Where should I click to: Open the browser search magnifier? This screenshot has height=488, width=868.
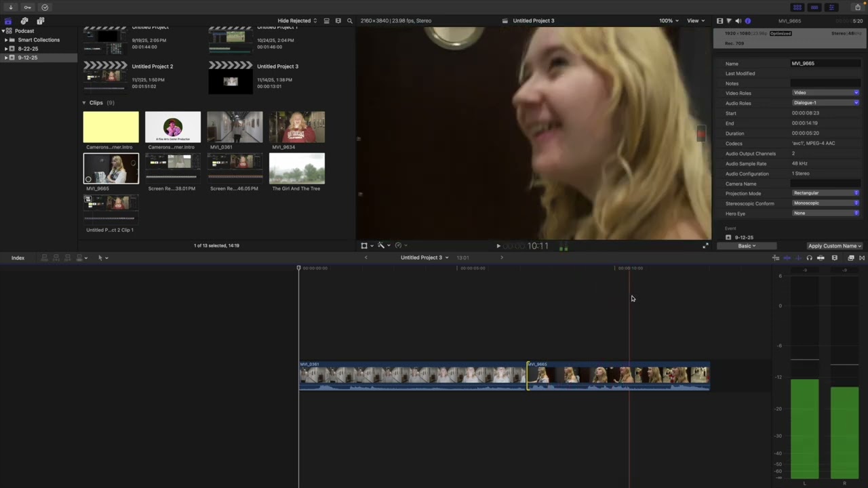point(350,21)
